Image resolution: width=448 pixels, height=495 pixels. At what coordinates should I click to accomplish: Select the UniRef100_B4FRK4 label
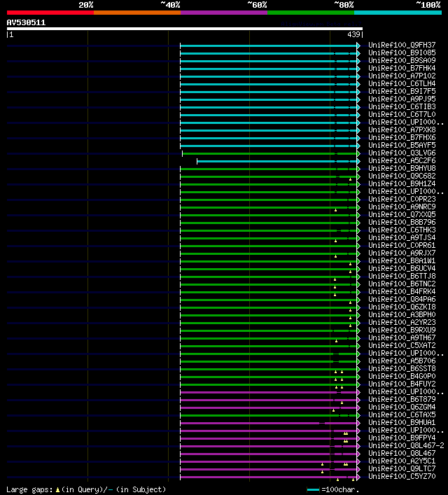402,291
